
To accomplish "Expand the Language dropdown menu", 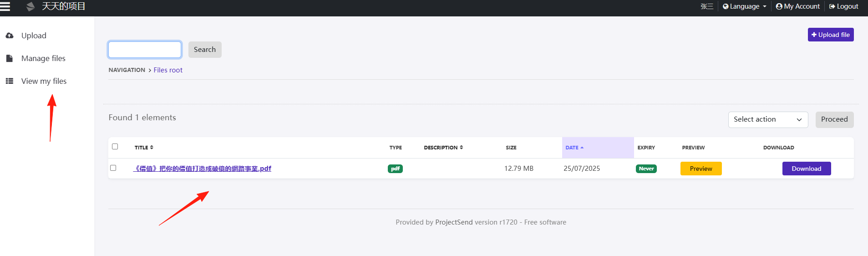I will pos(745,6).
